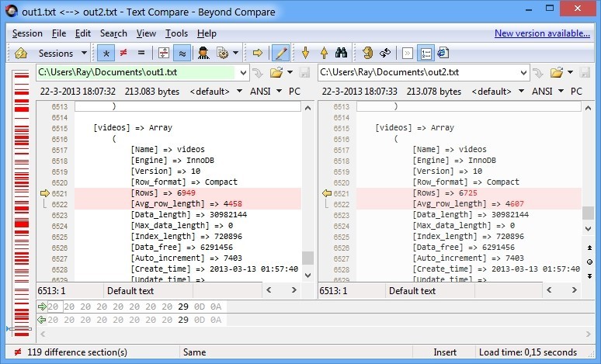Expand left pane browse folder arrow

pos(290,72)
